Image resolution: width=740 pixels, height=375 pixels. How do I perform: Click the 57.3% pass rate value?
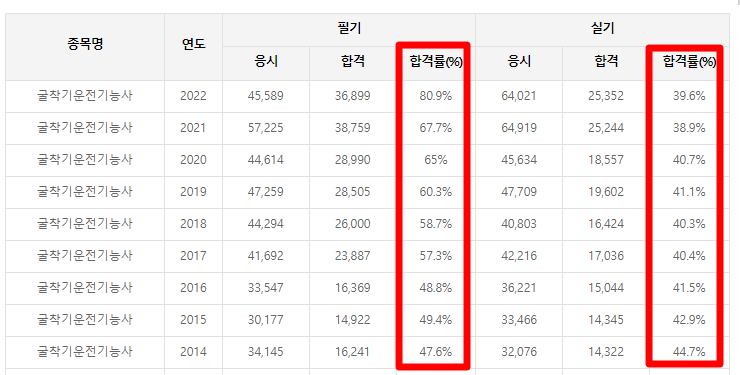pyautogui.click(x=436, y=256)
